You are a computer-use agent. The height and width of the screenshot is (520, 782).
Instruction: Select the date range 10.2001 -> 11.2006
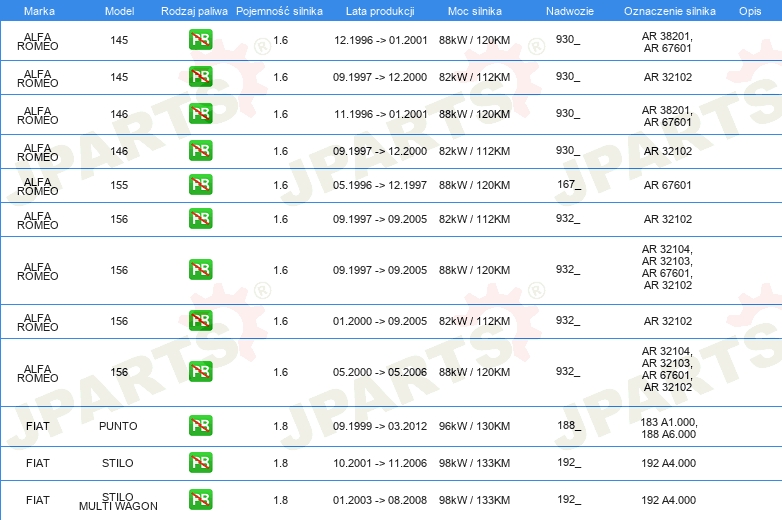coord(380,463)
